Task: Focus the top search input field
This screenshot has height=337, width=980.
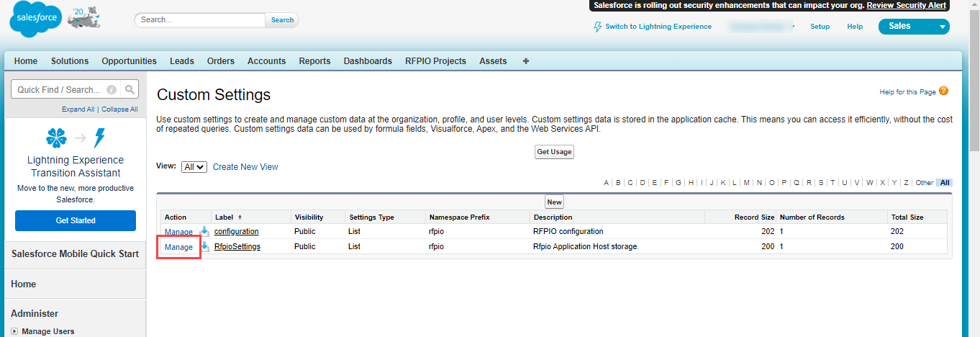Action: click(200, 20)
